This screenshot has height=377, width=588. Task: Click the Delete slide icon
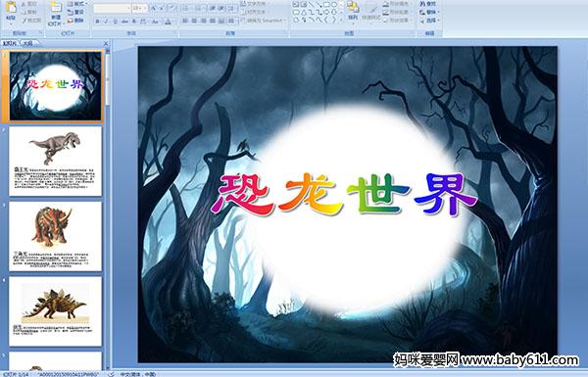coord(71,21)
